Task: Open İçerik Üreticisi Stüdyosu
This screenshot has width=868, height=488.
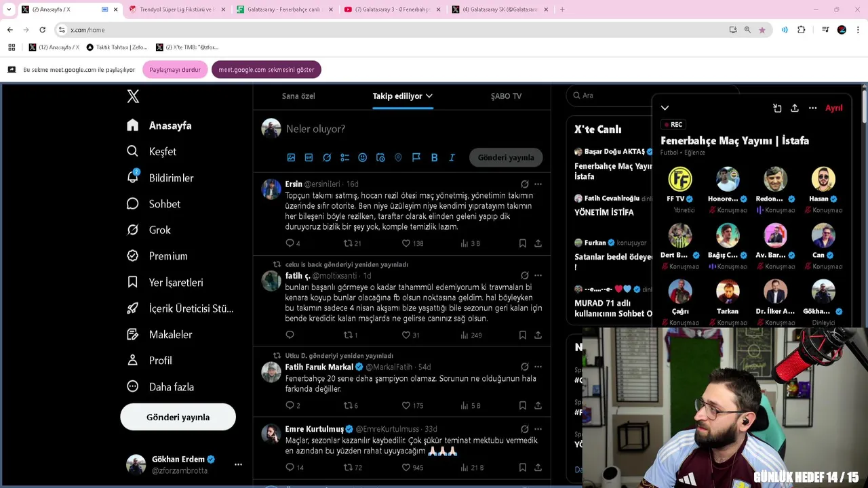Action: pos(180,308)
